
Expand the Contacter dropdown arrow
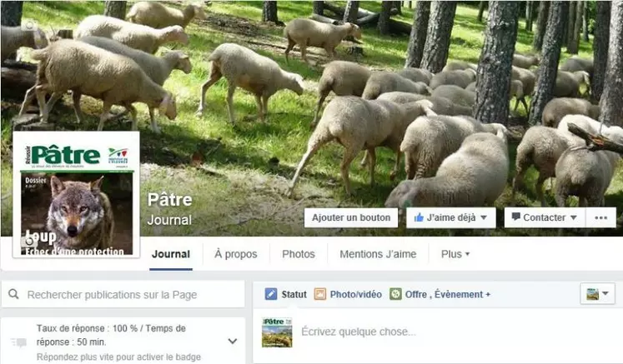coord(573,217)
